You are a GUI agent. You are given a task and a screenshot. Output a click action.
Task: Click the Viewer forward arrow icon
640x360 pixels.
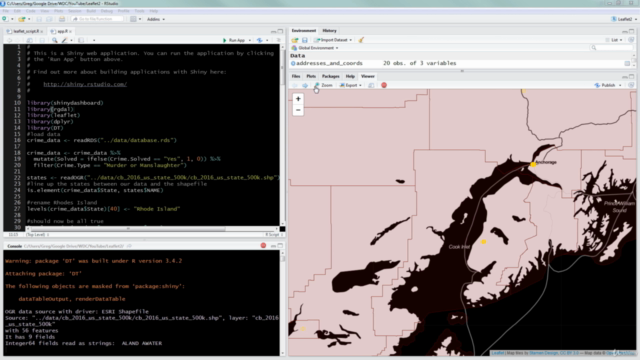pos(305,85)
